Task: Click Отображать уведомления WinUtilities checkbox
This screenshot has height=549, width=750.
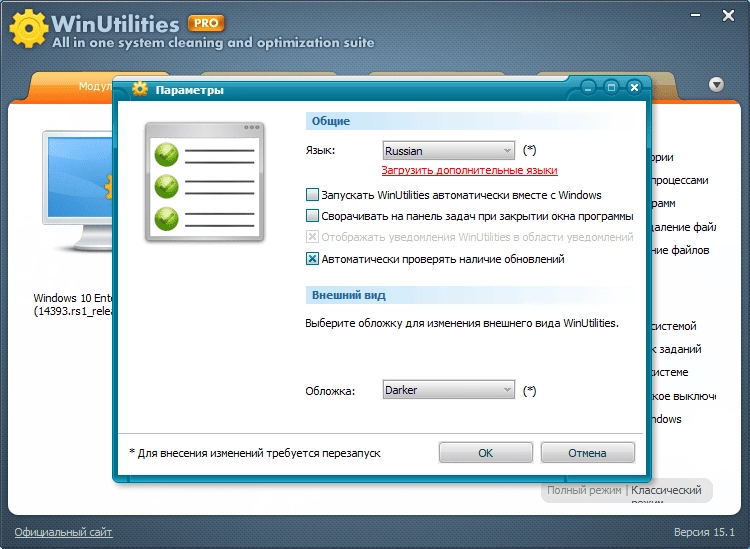Action: pyautogui.click(x=312, y=237)
